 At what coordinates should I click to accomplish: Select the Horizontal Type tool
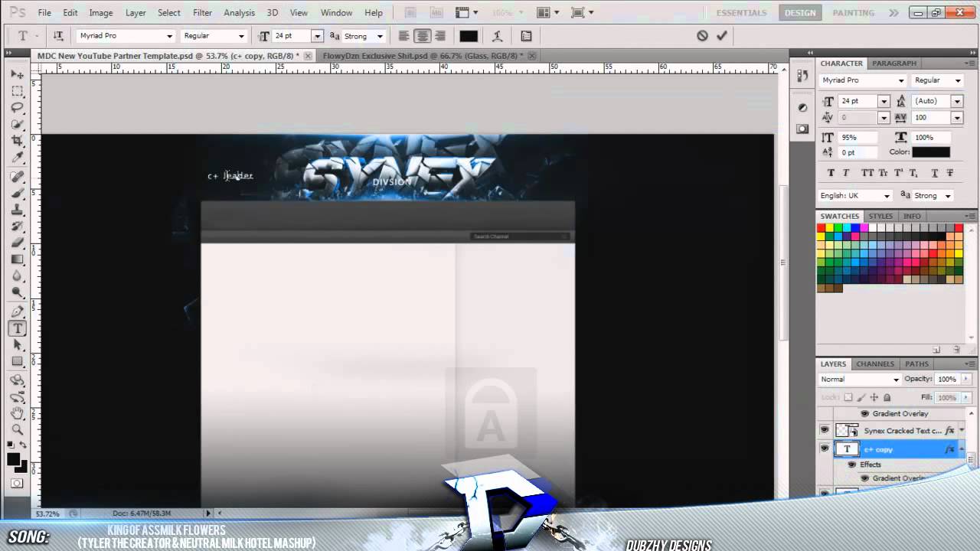pos(17,328)
